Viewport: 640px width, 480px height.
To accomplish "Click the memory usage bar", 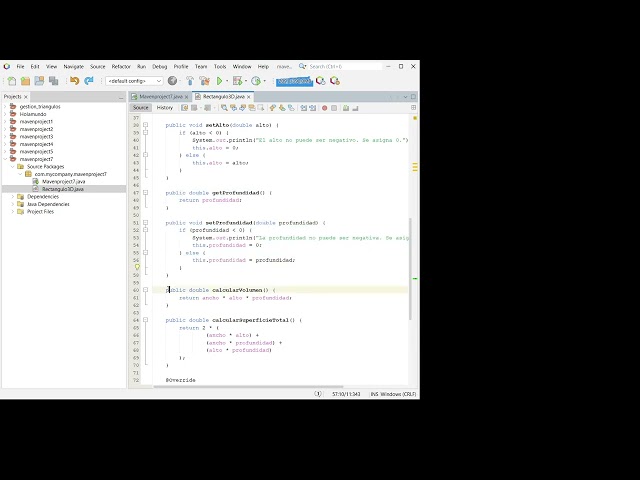I will [294, 81].
